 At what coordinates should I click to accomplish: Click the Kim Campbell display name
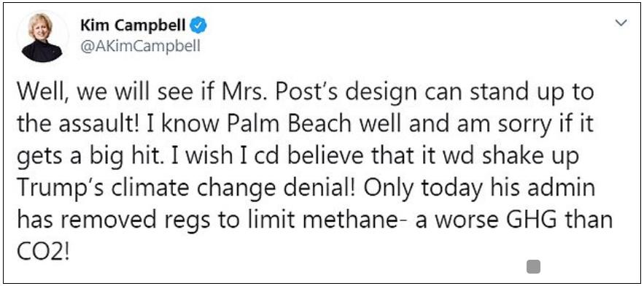[x=134, y=26]
